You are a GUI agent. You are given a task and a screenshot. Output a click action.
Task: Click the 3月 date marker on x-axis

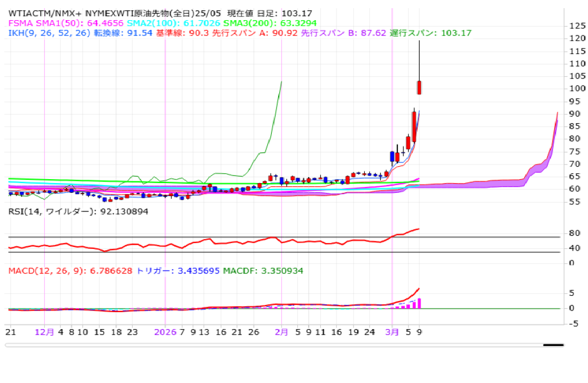(391, 332)
